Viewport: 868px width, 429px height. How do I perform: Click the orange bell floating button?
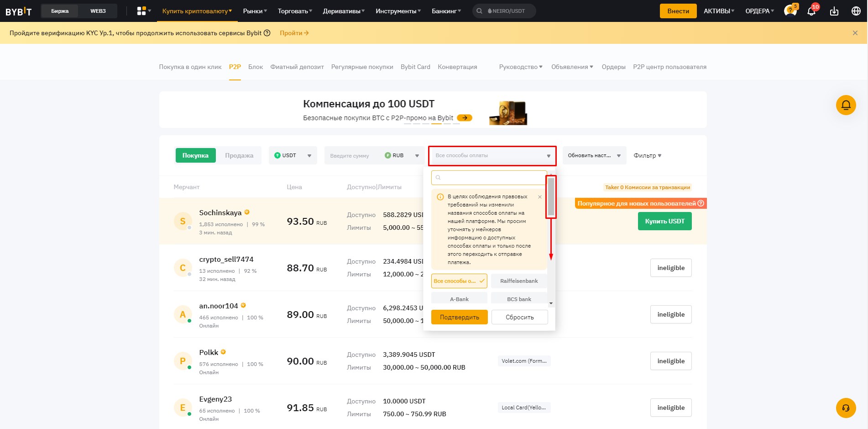coord(846,105)
